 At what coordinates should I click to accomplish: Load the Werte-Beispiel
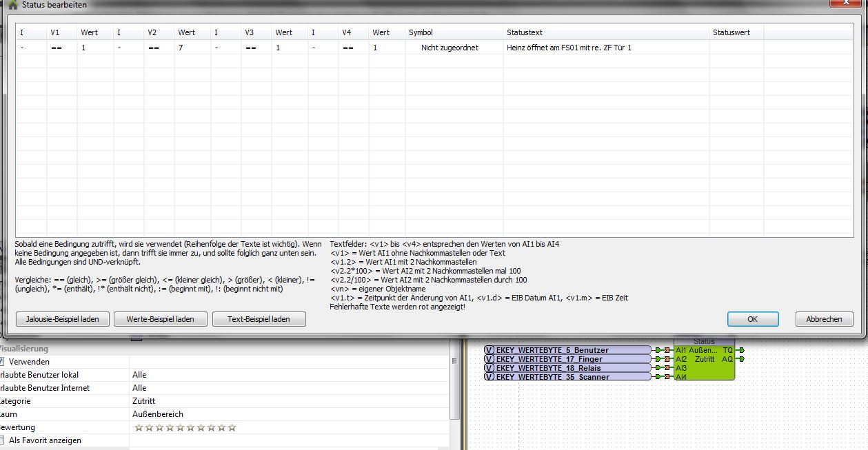pos(160,319)
